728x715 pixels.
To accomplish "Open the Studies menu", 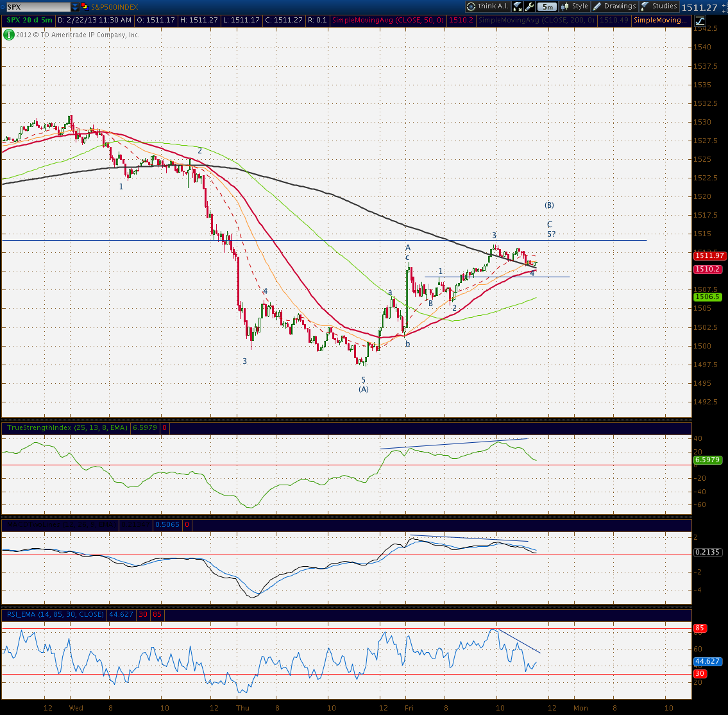I will 659,6.
